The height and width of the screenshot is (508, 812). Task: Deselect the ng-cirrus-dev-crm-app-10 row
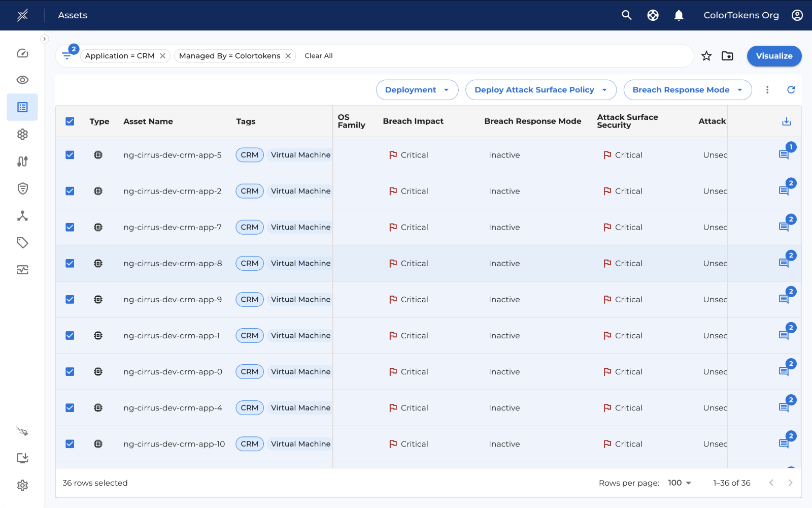point(70,444)
